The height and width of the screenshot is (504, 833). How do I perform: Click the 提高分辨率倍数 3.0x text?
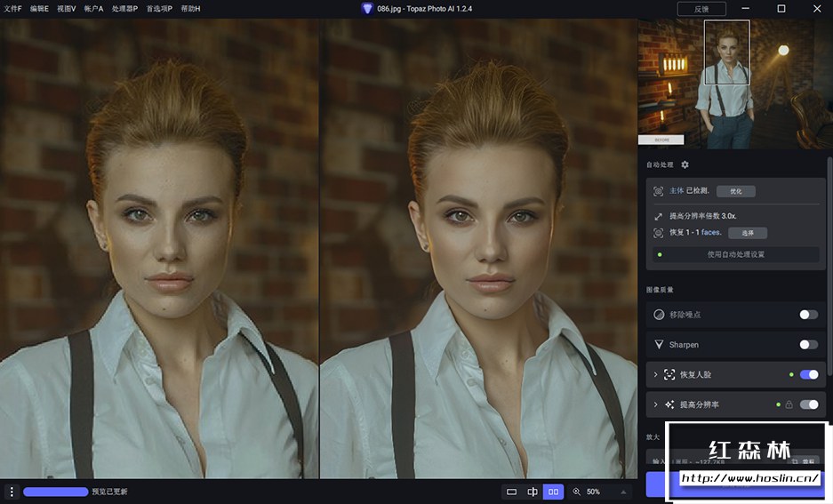[x=703, y=216]
